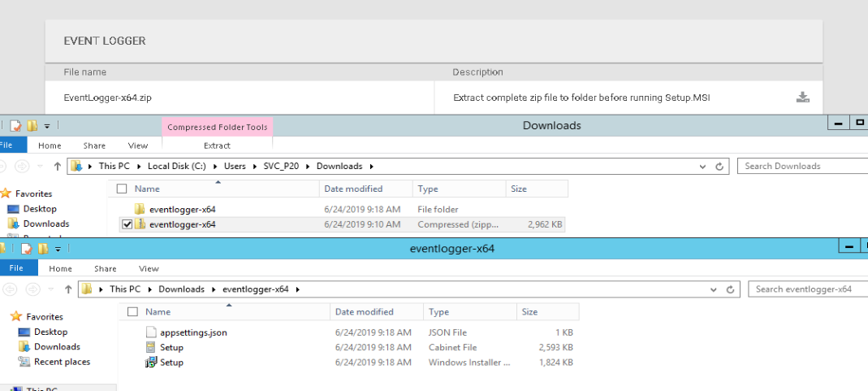This screenshot has width=868, height=391.
Task: Click Users in Downloads address breadcrumb
Action: click(x=235, y=166)
